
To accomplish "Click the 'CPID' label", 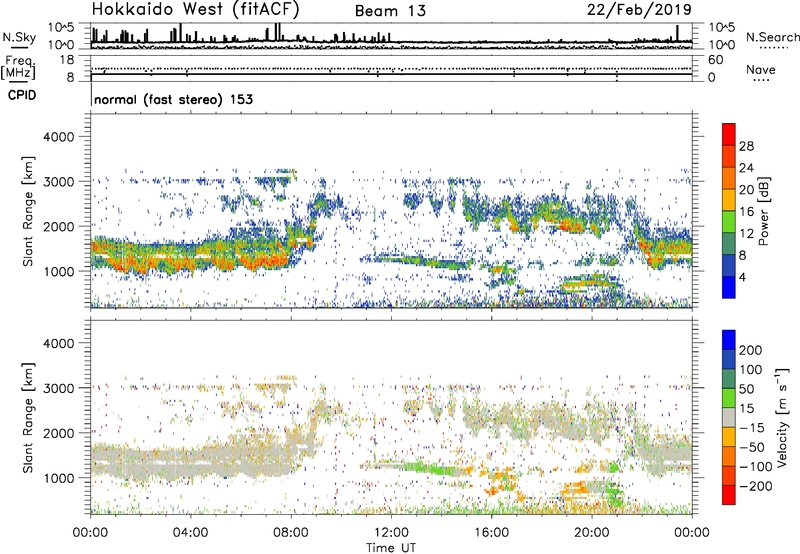I will point(22,95).
